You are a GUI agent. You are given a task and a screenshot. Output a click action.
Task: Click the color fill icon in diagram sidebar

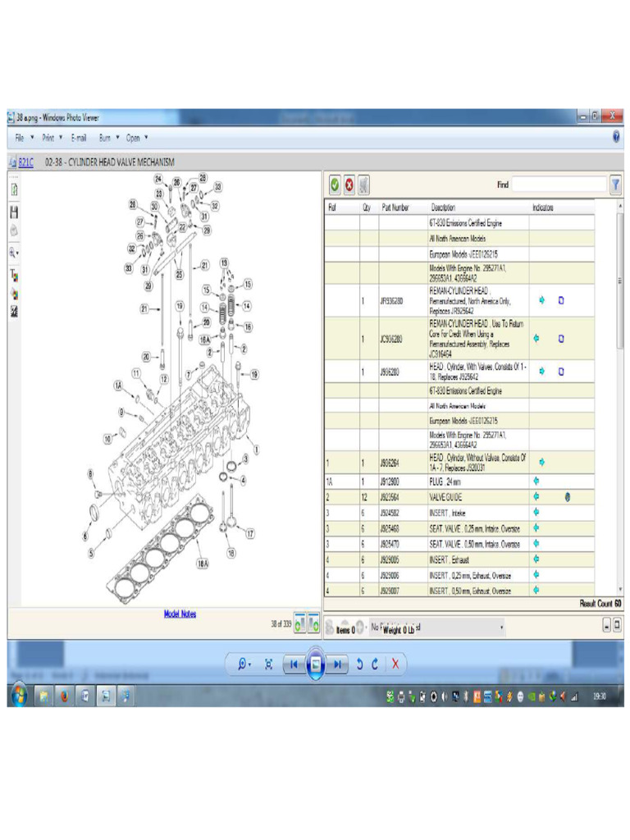point(14,294)
